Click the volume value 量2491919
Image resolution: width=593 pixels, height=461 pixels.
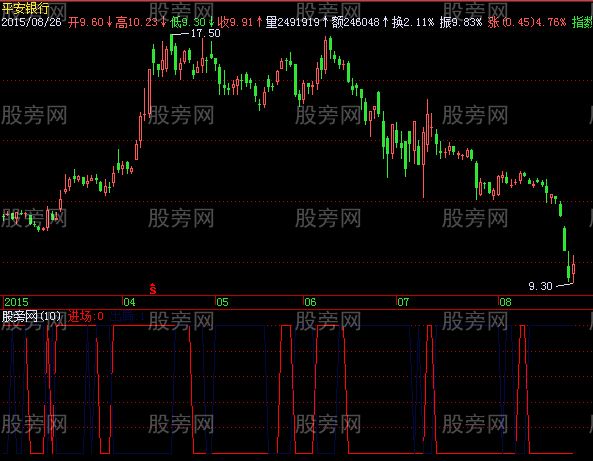coord(292,22)
